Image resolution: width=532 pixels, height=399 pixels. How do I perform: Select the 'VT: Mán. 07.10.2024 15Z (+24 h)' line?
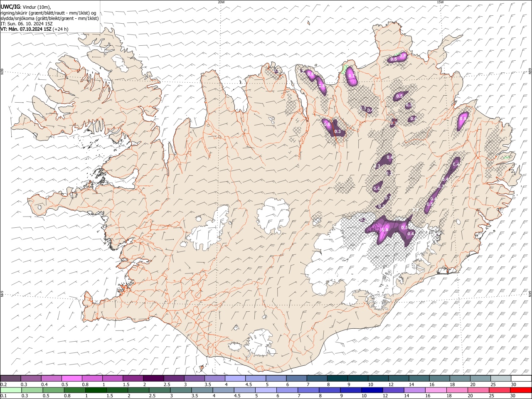click(34, 29)
